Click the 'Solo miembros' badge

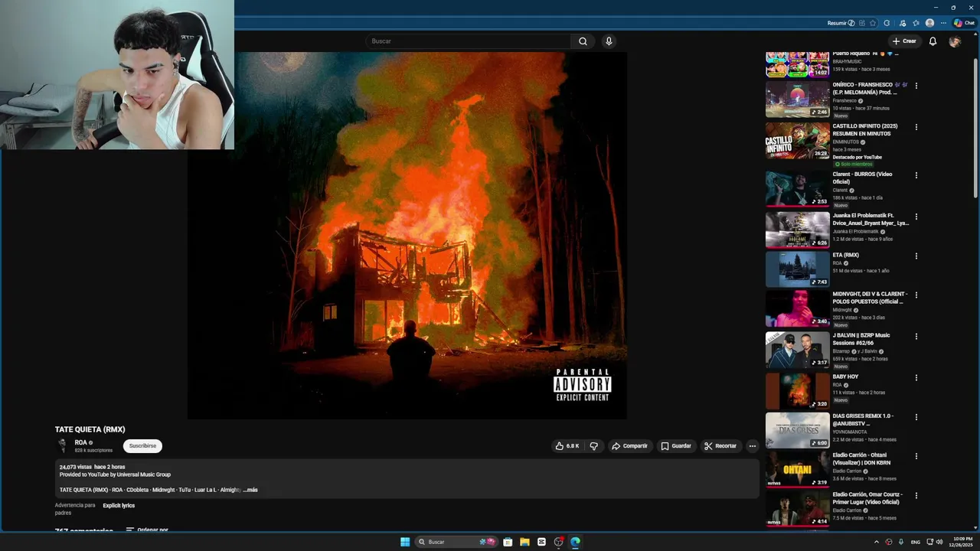tap(854, 165)
